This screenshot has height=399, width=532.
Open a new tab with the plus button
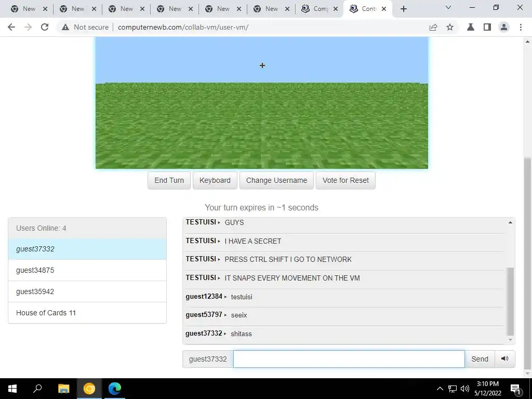(403, 9)
